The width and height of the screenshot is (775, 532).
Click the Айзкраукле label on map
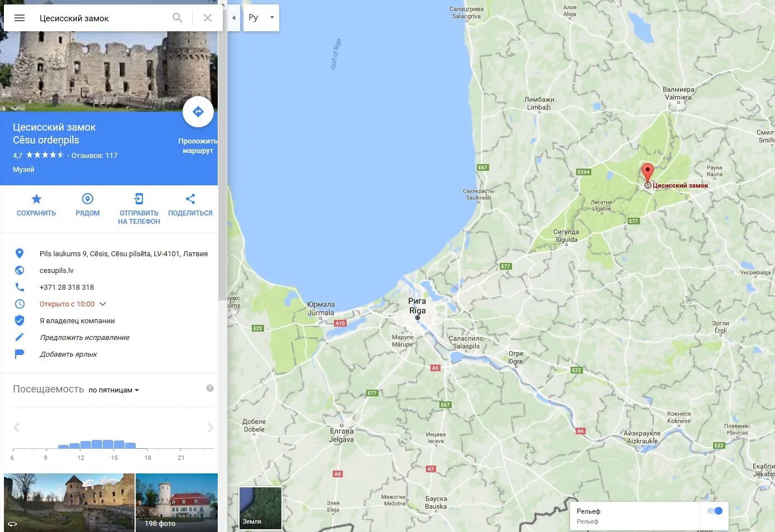click(x=642, y=437)
